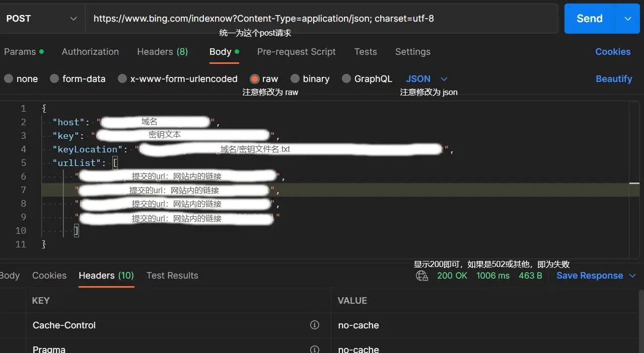Screen dimensions: 644x353
Task: Switch to the Params tab
Action: (x=24, y=52)
